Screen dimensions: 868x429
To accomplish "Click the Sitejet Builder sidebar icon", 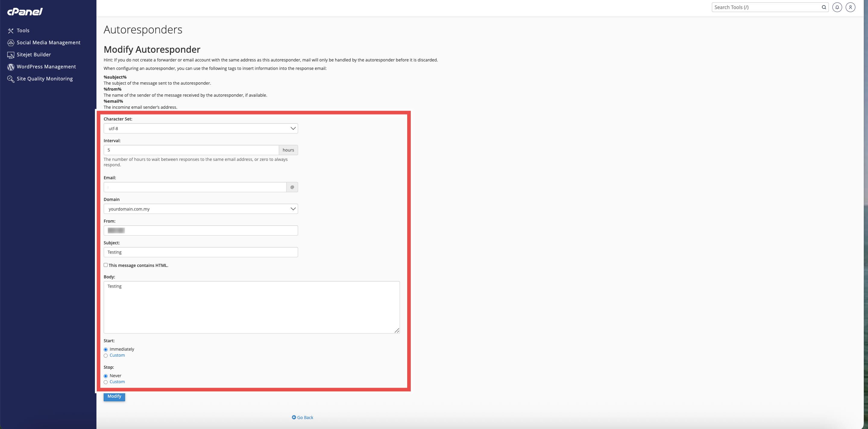I will click(x=11, y=55).
